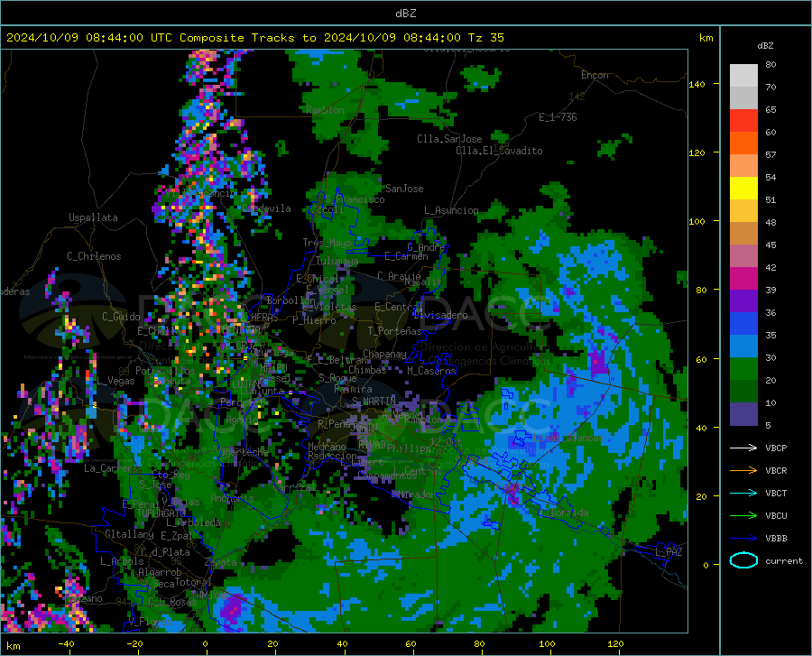Click the L_PAZ map label
This screenshot has height=656, width=812.
[669, 552]
